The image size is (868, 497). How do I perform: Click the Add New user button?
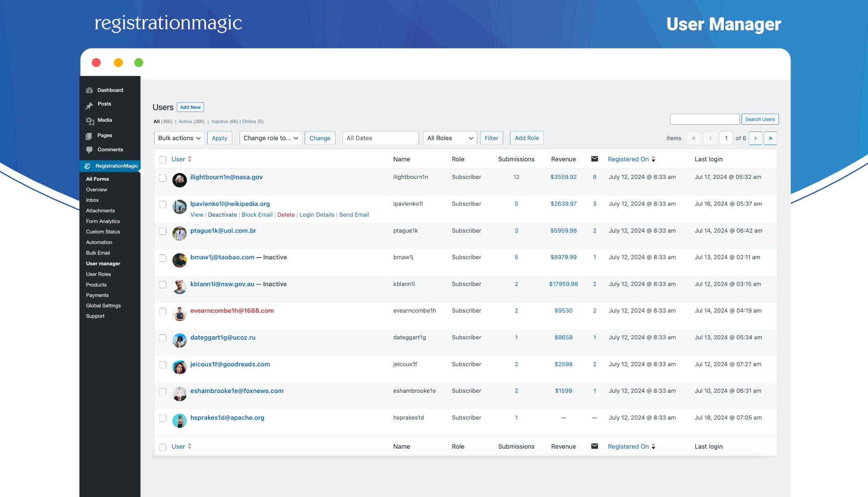tap(190, 108)
